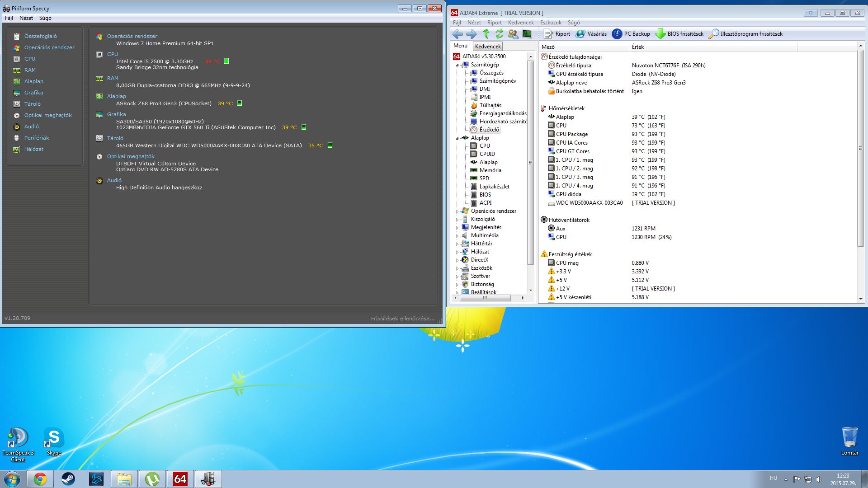Viewport: 868px width, 488px height.
Task: Click the Vásárlás toolbar button
Action: click(x=591, y=34)
